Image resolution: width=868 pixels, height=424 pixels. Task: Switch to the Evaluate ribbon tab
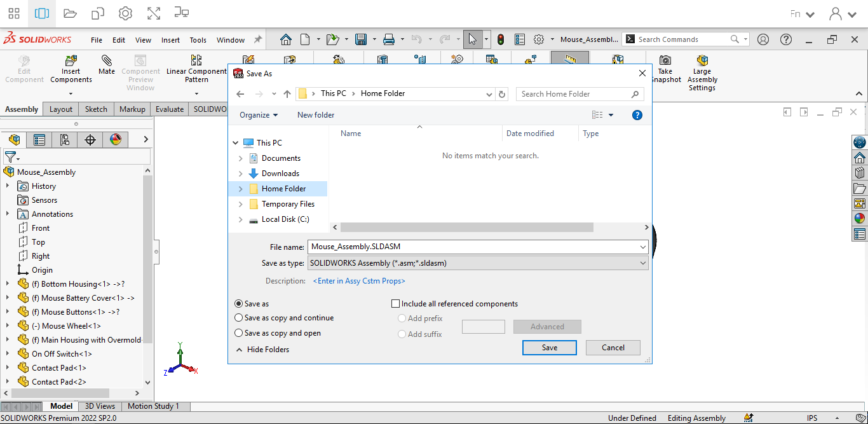pos(169,109)
